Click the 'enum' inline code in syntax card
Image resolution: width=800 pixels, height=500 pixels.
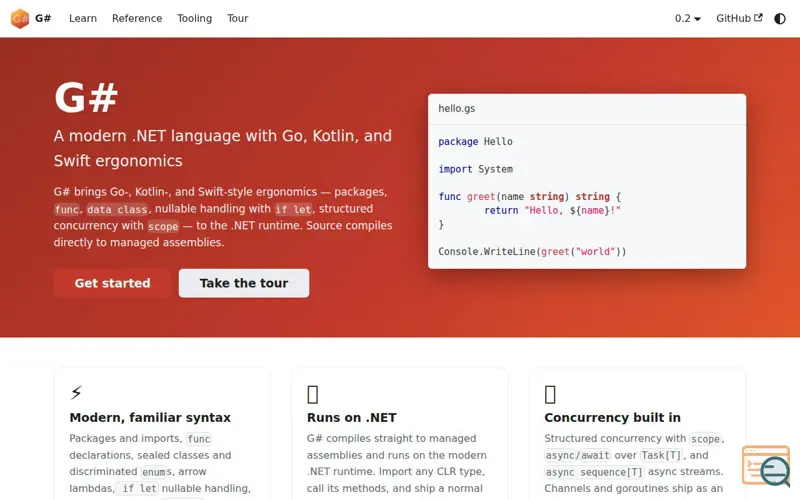(x=154, y=472)
